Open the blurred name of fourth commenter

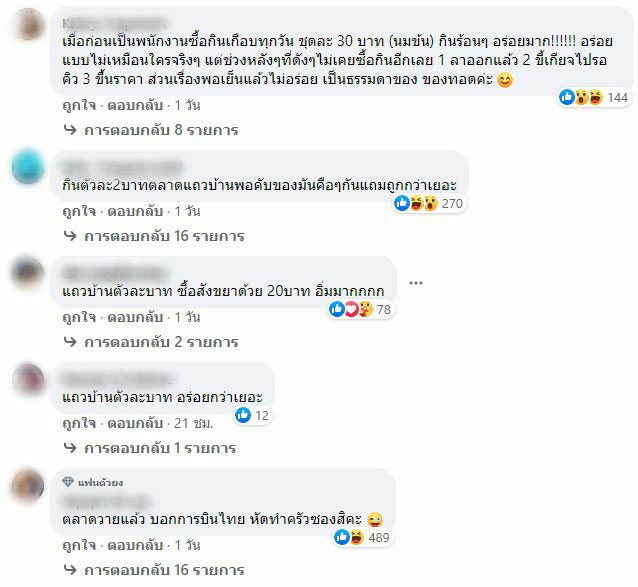[x=117, y=379]
